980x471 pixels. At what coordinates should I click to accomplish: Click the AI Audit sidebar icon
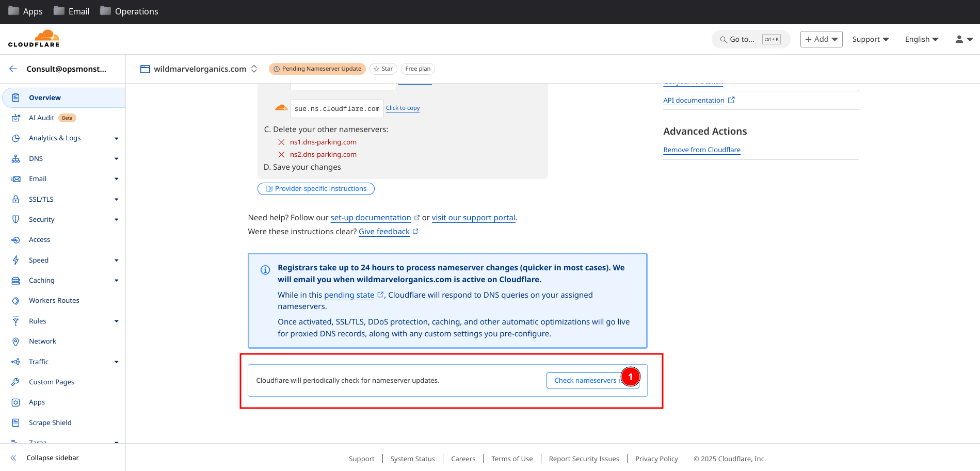pyautogui.click(x=16, y=118)
